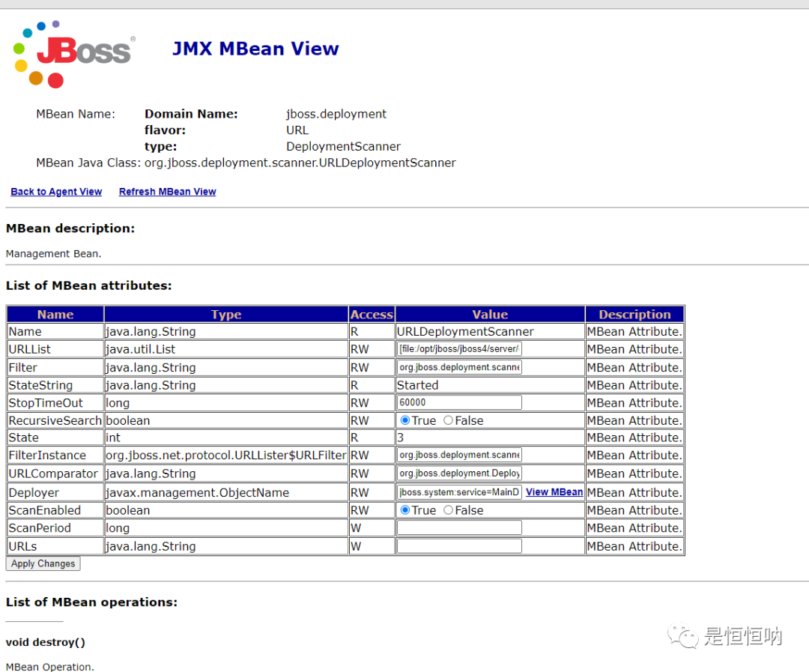This screenshot has height=672, width=809.
Task: Click the List of MBean operations heading
Action: pos(91,602)
